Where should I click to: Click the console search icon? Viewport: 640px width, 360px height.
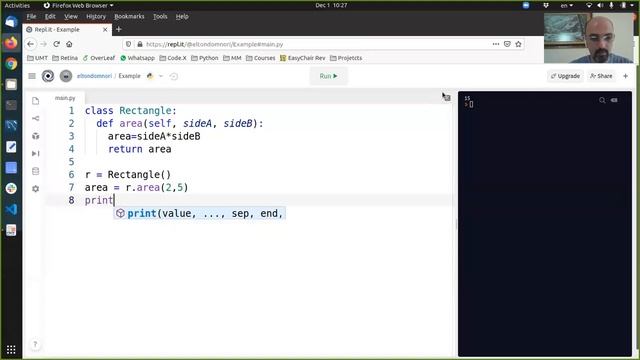[602, 100]
